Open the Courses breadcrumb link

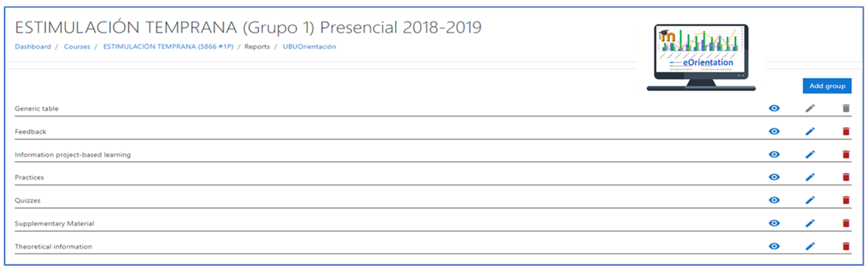pos(77,47)
